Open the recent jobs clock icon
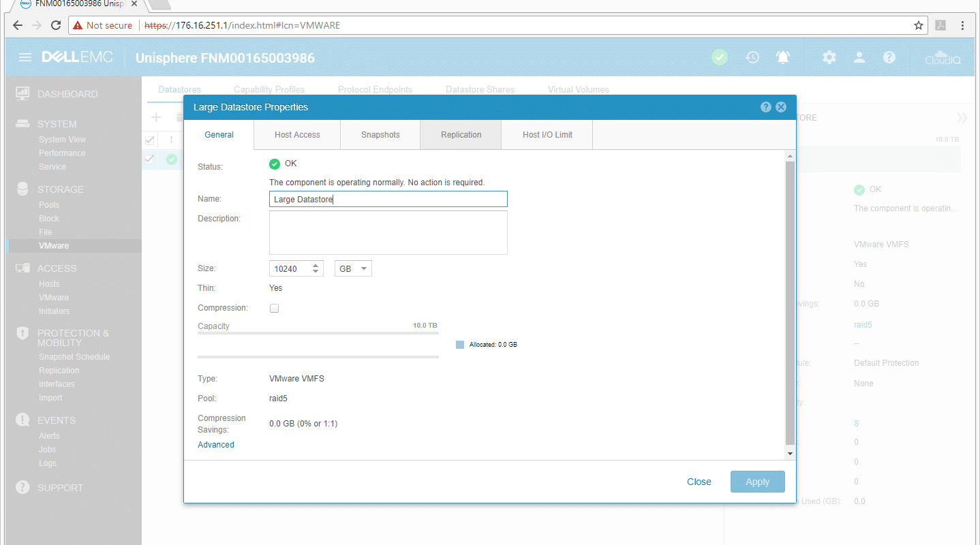Image resolution: width=980 pixels, height=545 pixels. click(752, 57)
